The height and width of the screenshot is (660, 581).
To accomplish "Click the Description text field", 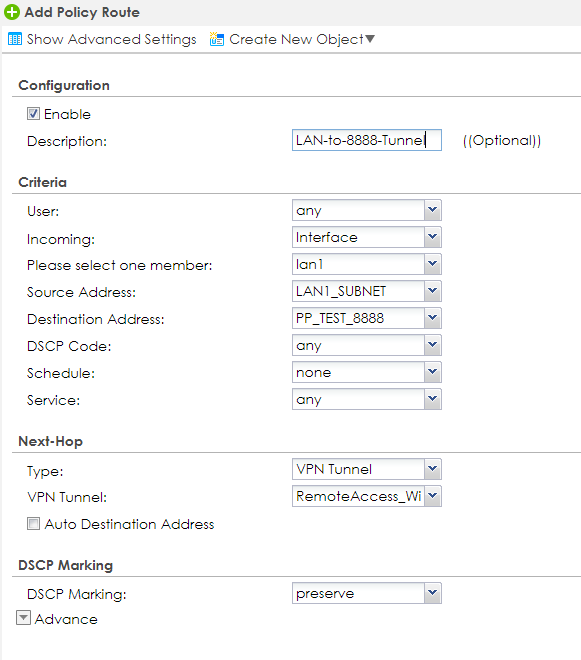I will [367, 140].
